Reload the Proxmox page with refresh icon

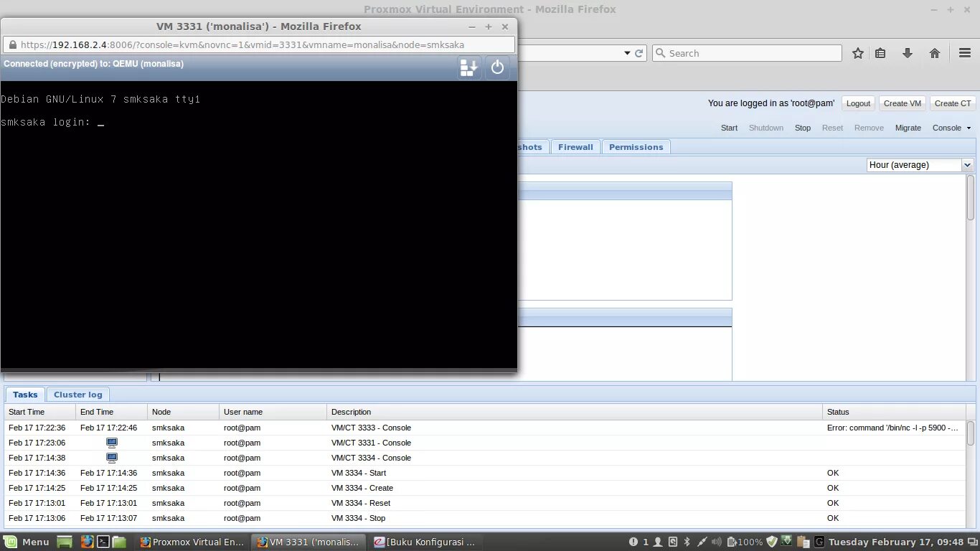coord(639,53)
